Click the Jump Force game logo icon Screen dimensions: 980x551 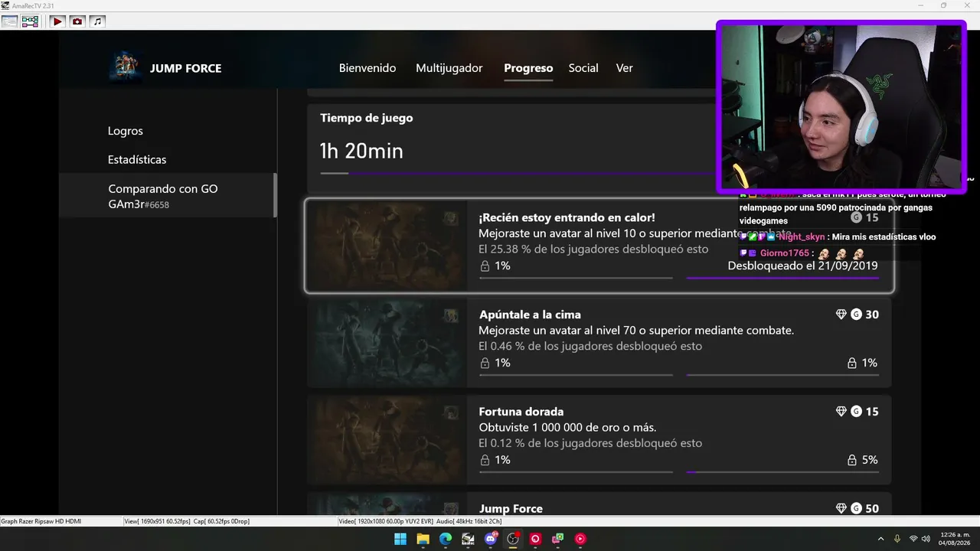pyautogui.click(x=124, y=67)
